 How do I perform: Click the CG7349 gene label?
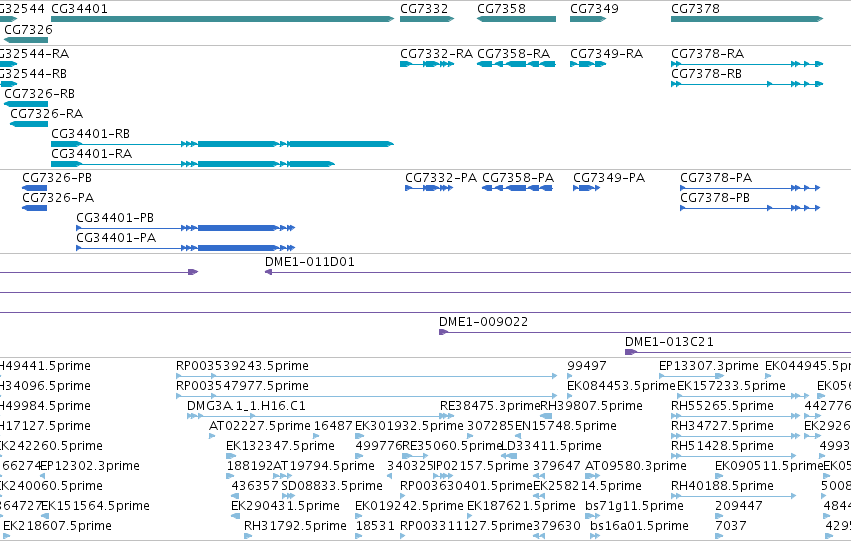point(594,9)
